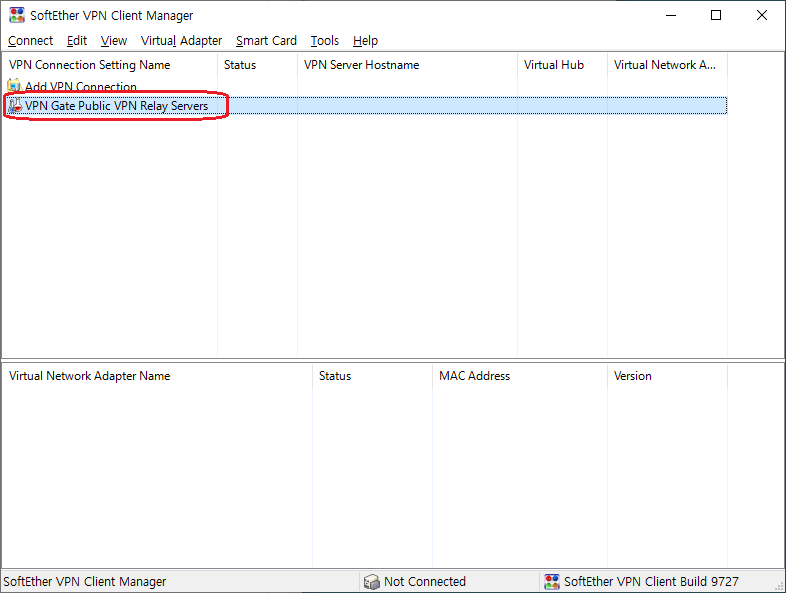Sort by Version column header
Image resolution: width=786 pixels, height=593 pixels.
[667, 376]
